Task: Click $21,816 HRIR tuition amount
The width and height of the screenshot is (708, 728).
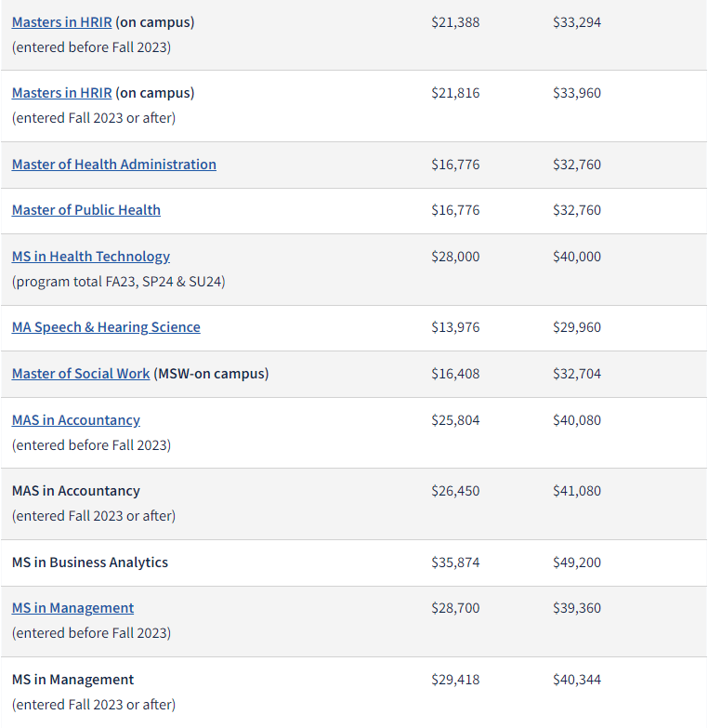Action: [x=455, y=93]
